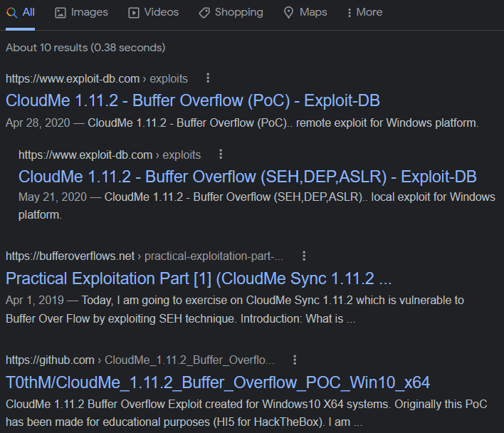Click the indented exploit-db.com URL breadcrumb
The image size is (504, 433).
click(110, 155)
